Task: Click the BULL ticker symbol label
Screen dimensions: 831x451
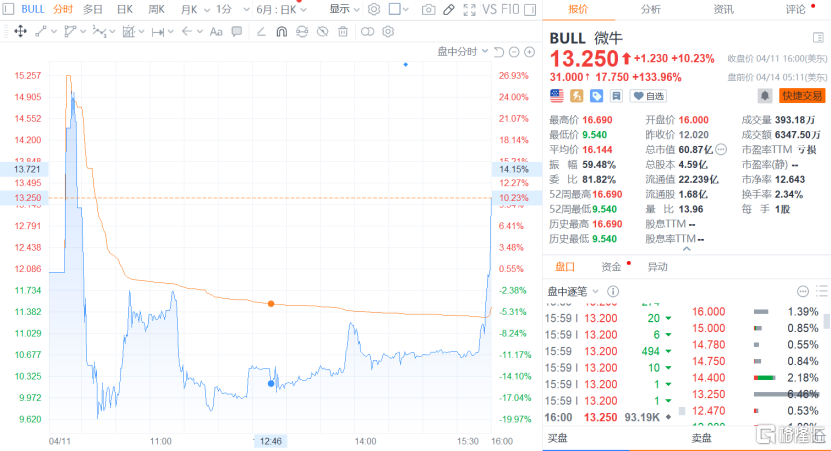Action: pyautogui.click(x=32, y=10)
